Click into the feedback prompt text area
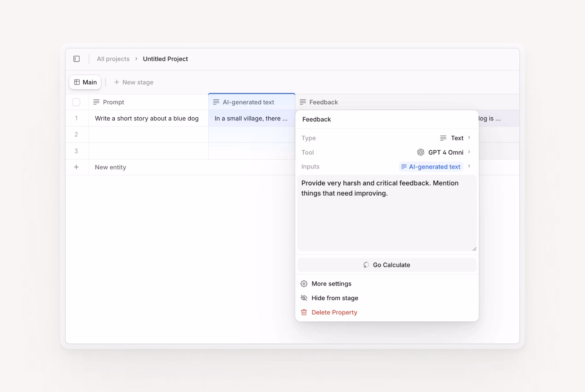 click(387, 213)
